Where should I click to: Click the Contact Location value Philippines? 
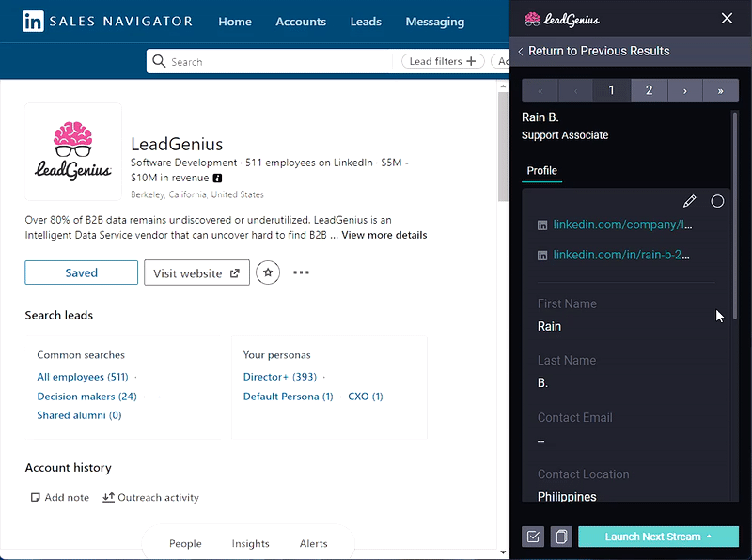click(x=567, y=497)
